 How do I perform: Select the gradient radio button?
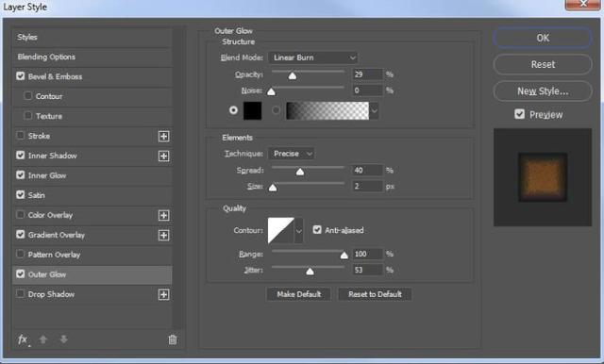(x=276, y=110)
